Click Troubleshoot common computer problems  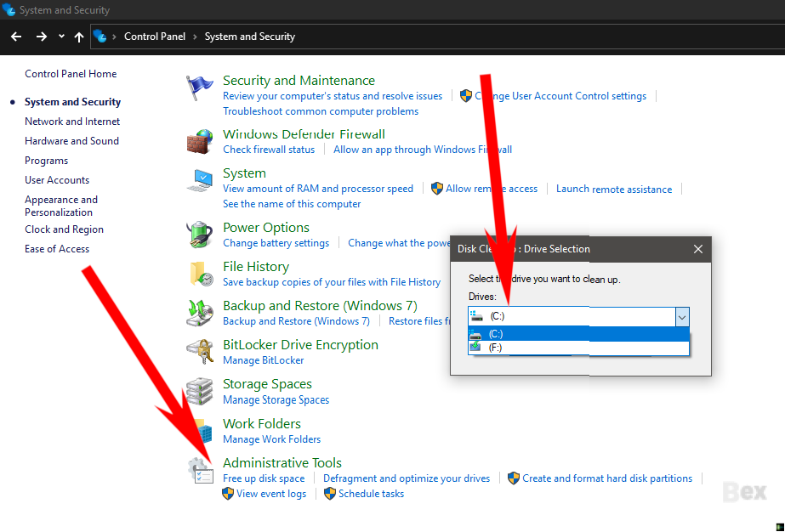tap(321, 111)
